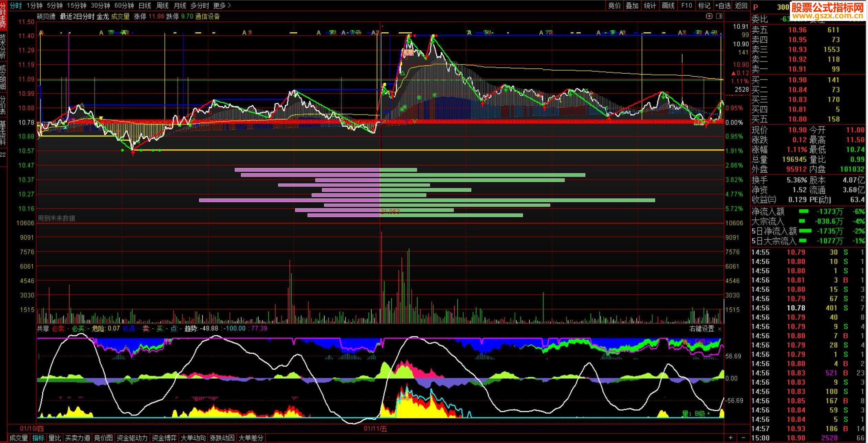The image size is (868, 443).
Task: Open 多分时 multi-day view
Action: tap(200, 6)
